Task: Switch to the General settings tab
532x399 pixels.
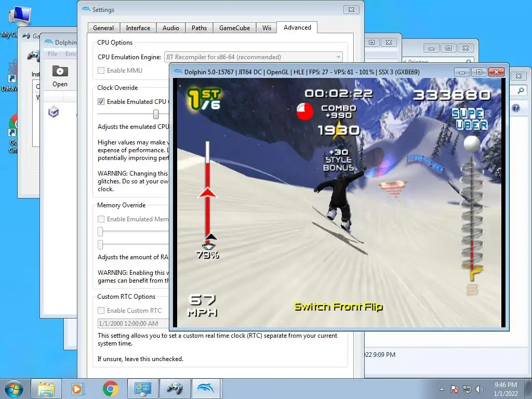Action: click(x=103, y=28)
